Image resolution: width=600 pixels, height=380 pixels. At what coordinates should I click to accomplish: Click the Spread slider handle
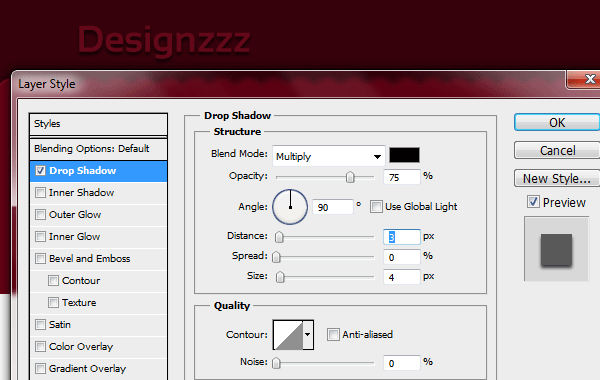[276, 257]
